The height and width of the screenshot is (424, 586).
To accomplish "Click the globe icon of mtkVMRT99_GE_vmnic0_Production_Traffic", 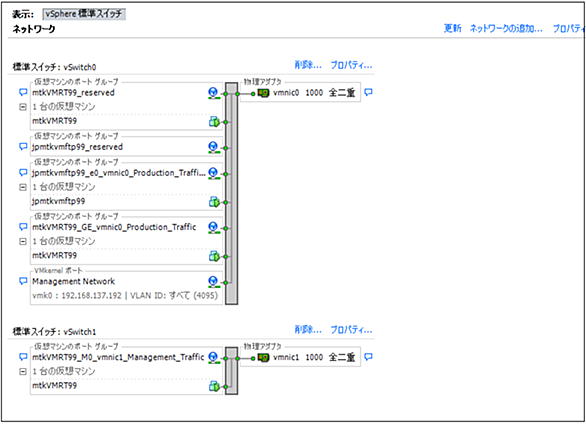I will point(213,228).
